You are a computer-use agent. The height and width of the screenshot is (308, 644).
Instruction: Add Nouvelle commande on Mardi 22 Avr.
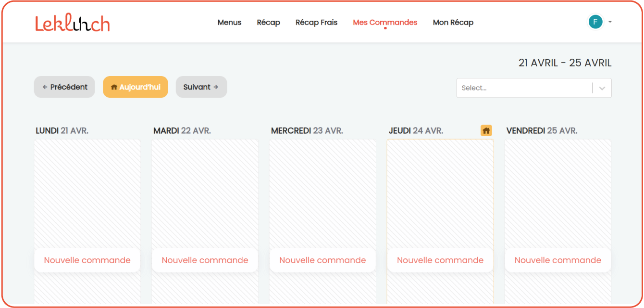[x=205, y=260]
